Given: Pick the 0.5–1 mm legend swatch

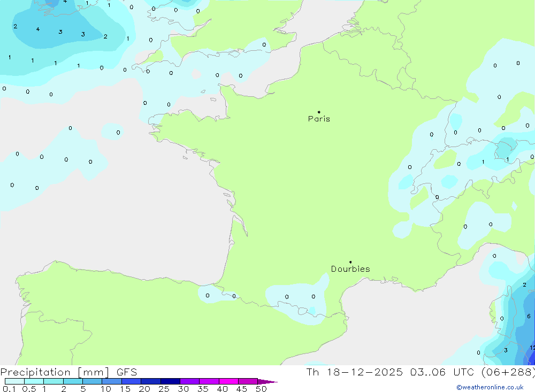Looking at the screenshot, I should pyautogui.click(x=34, y=381).
